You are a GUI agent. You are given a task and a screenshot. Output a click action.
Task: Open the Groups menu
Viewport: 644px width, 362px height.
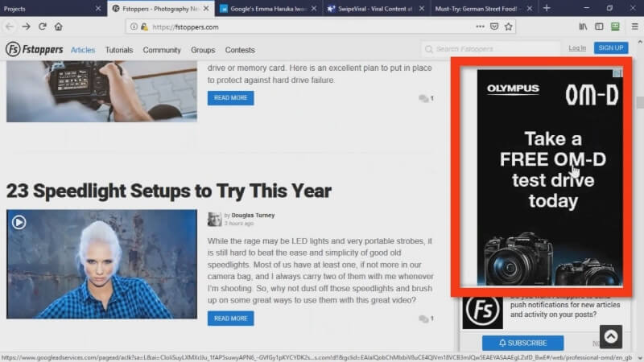tap(203, 50)
